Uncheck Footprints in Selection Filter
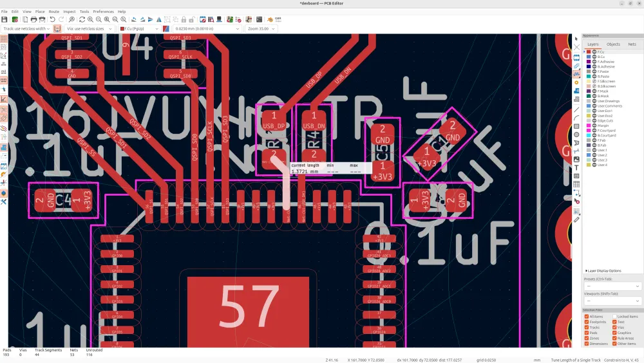The width and height of the screenshot is (644, 363). (x=586, y=322)
